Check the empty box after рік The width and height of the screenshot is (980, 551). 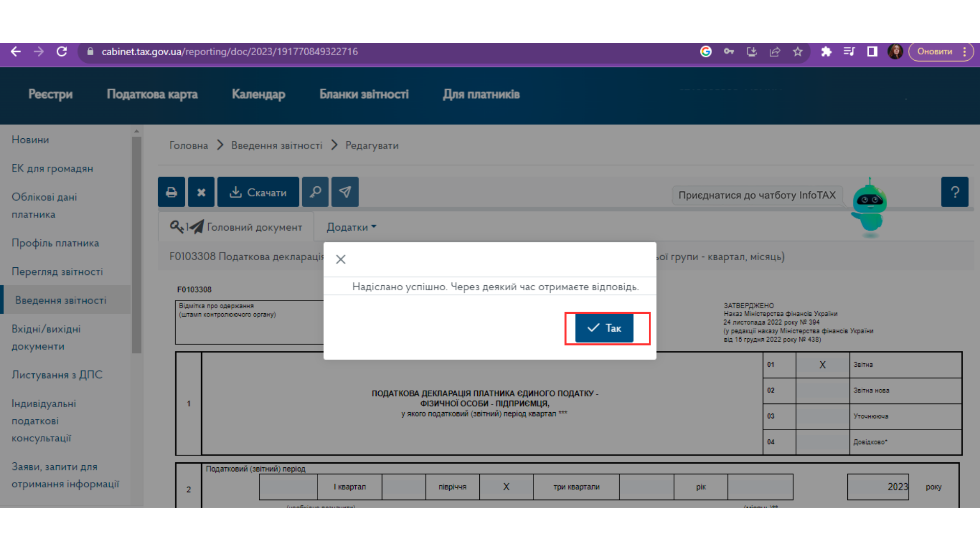[761, 487]
